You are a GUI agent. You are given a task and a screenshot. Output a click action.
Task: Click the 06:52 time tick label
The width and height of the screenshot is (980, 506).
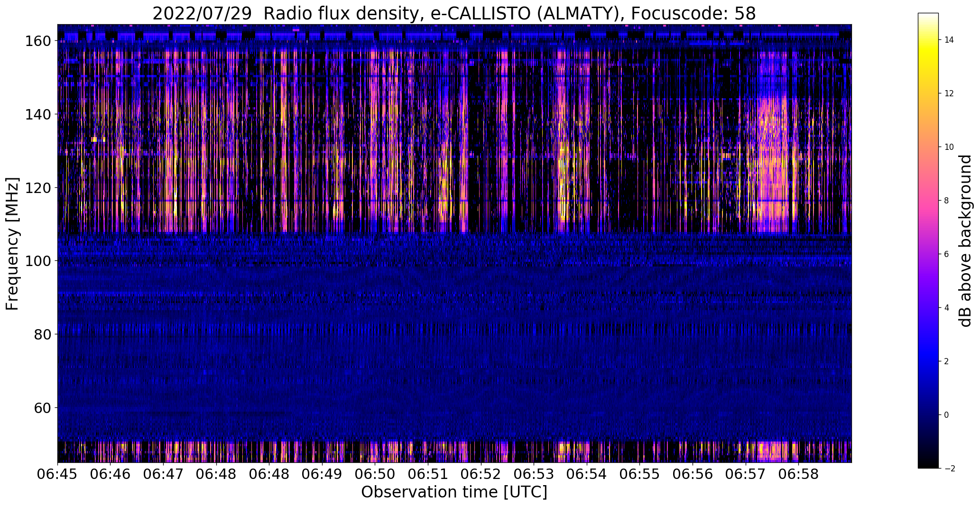(x=481, y=475)
